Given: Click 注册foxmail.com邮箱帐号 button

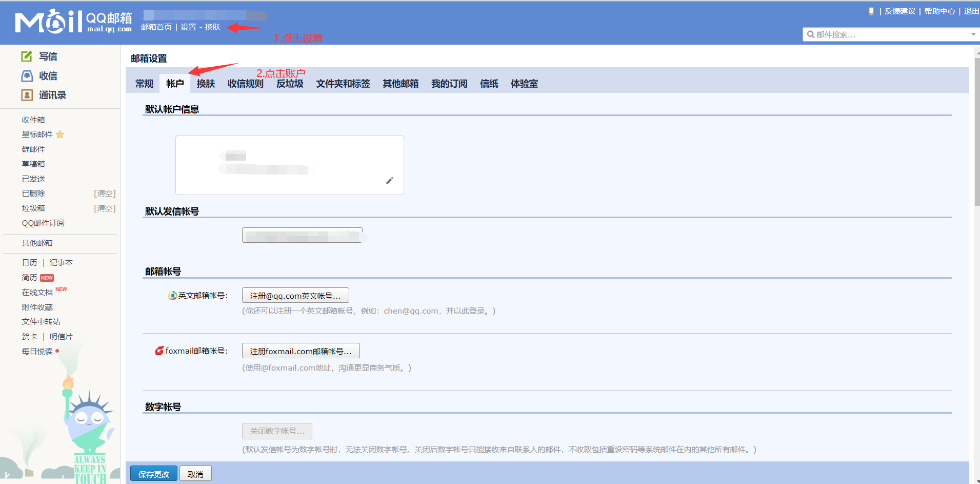Looking at the screenshot, I should tap(301, 351).
